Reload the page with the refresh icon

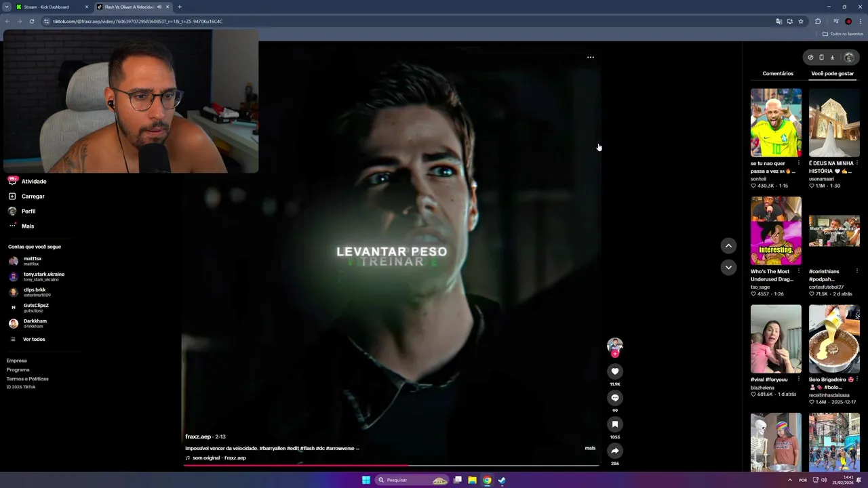32,21
